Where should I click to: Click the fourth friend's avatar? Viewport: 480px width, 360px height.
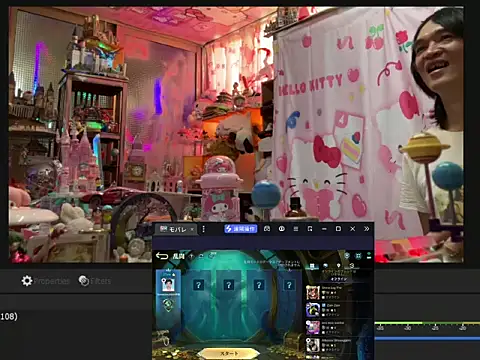313,345
